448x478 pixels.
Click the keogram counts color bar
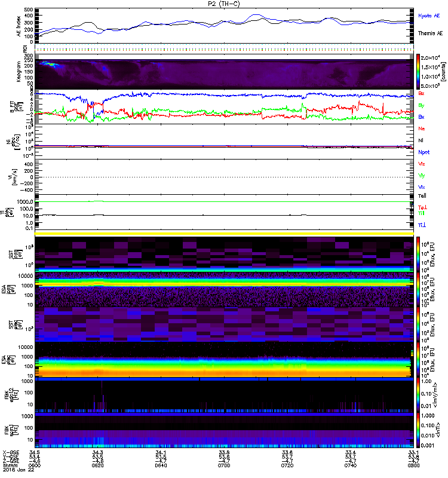point(419,72)
